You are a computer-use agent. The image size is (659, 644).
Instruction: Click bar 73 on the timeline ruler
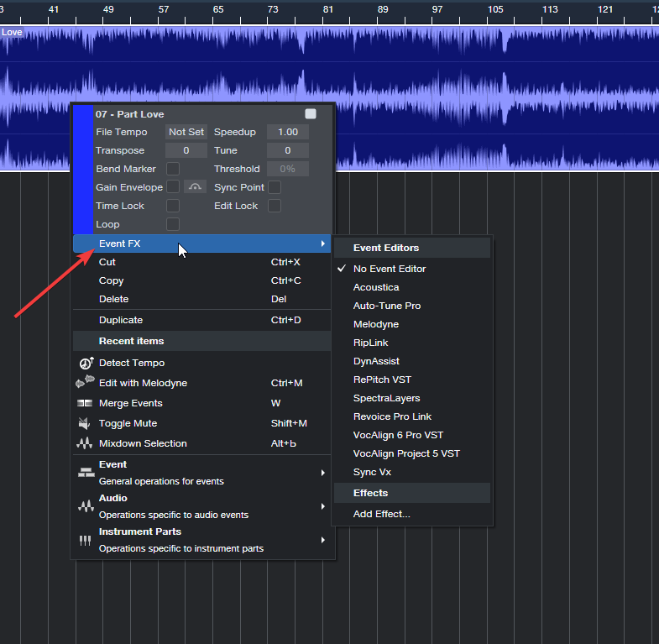(x=273, y=10)
